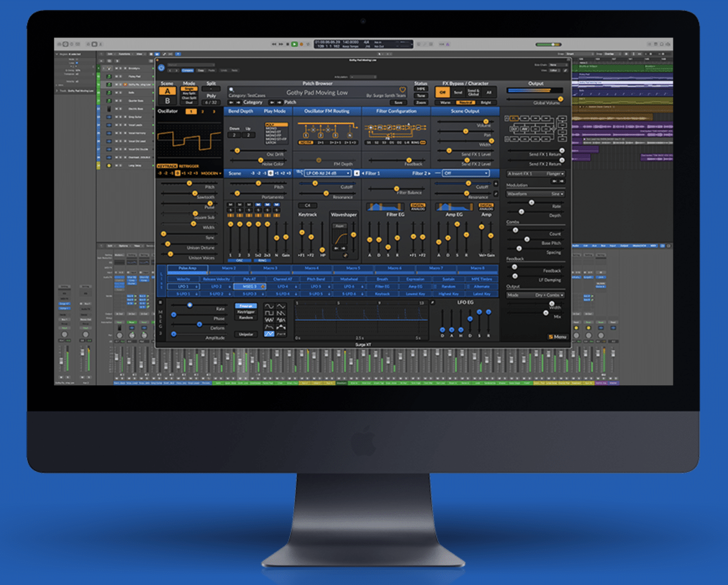Click the Filter 2 offset icon beside Cutoff
Viewport: 728px width, 585px height.
point(496,184)
